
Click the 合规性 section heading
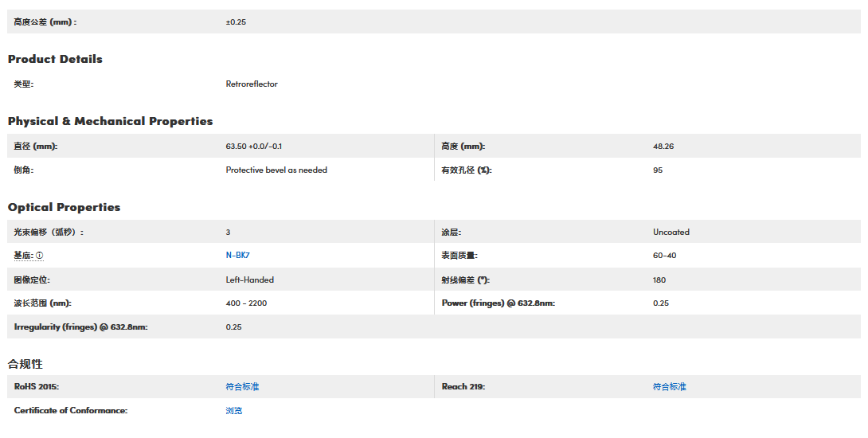(25, 364)
